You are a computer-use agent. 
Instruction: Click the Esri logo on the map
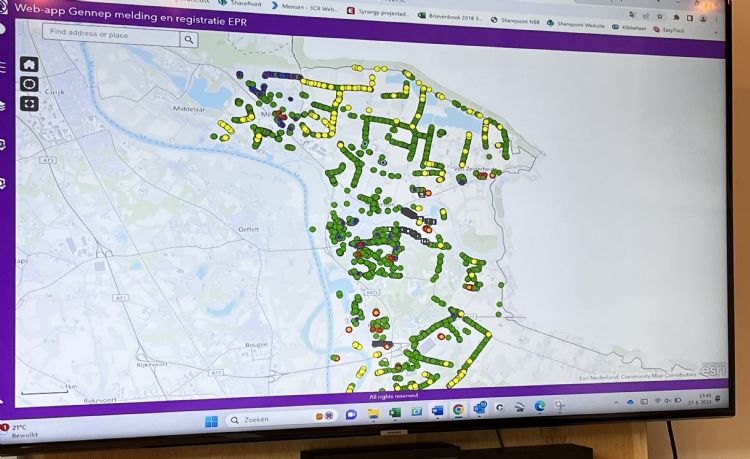713,370
